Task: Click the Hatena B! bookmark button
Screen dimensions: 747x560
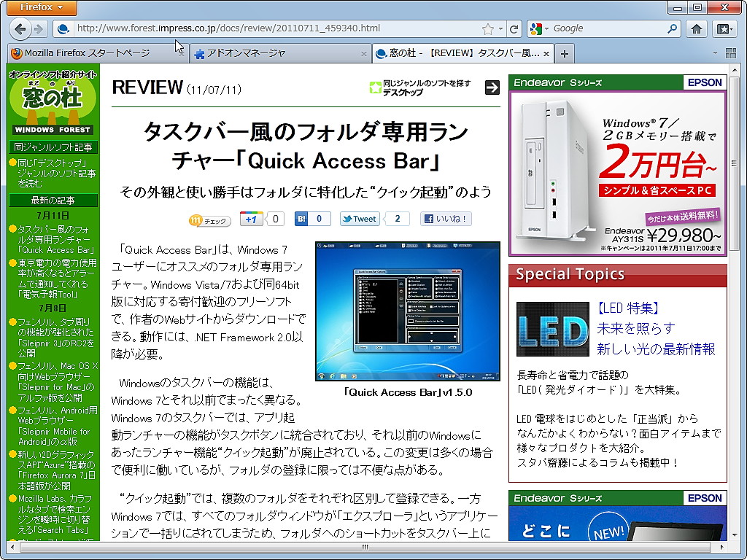Action: click(301, 219)
